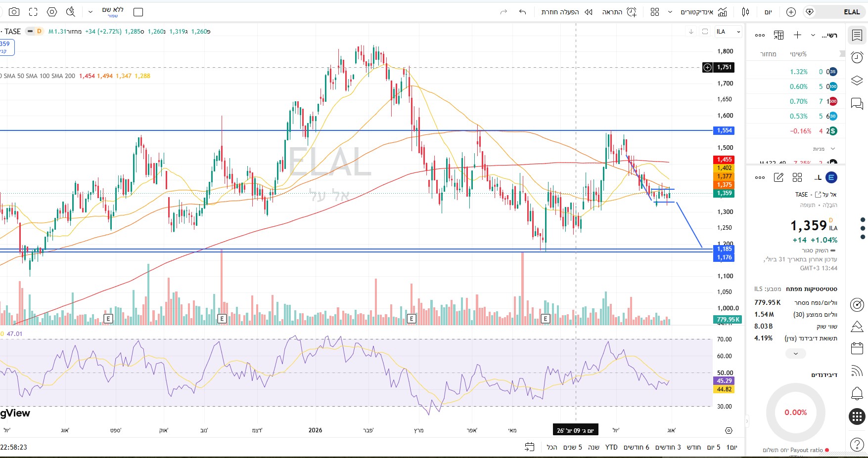Open quick search lightning icon
Screen dimensions: 868x458
click(x=71, y=12)
